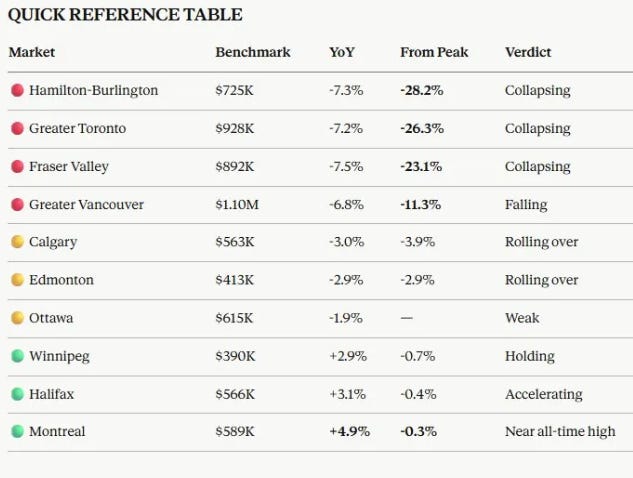
Task: Click the yellow dot beside Edmonton
Action: 17,280
